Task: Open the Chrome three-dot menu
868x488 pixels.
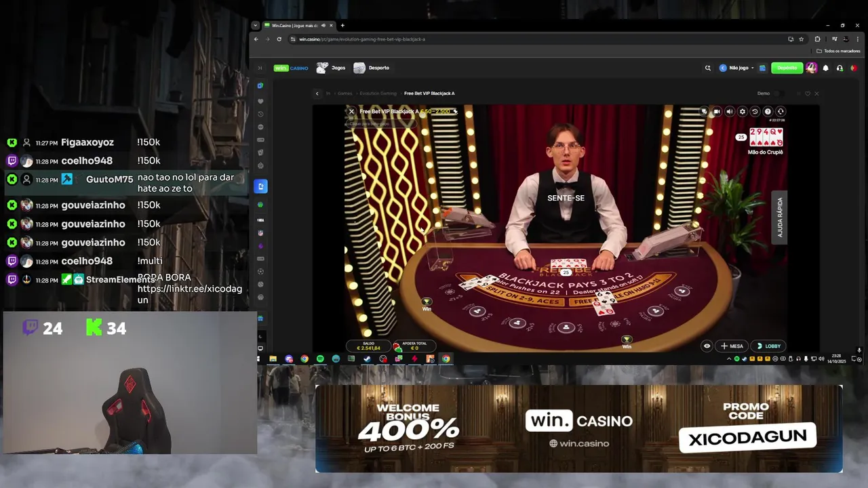Action: (859, 39)
